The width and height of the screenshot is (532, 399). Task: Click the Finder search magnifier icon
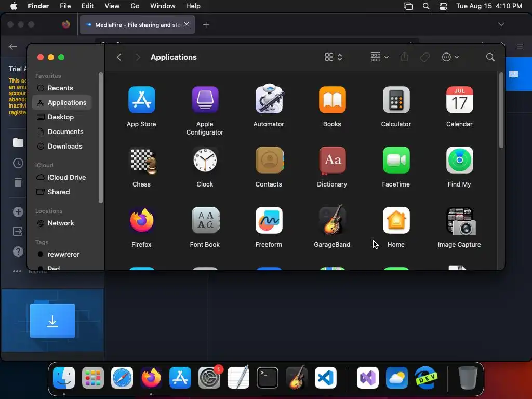coord(490,57)
